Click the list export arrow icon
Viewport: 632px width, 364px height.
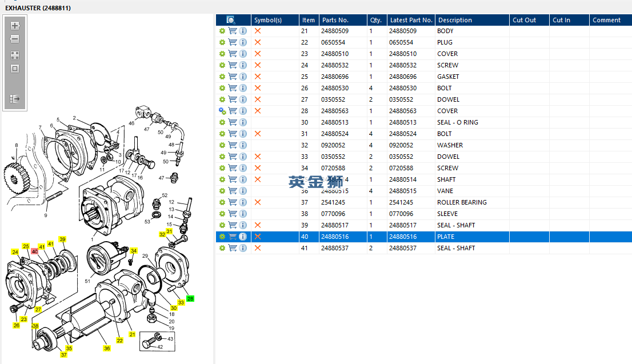(15, 99)
